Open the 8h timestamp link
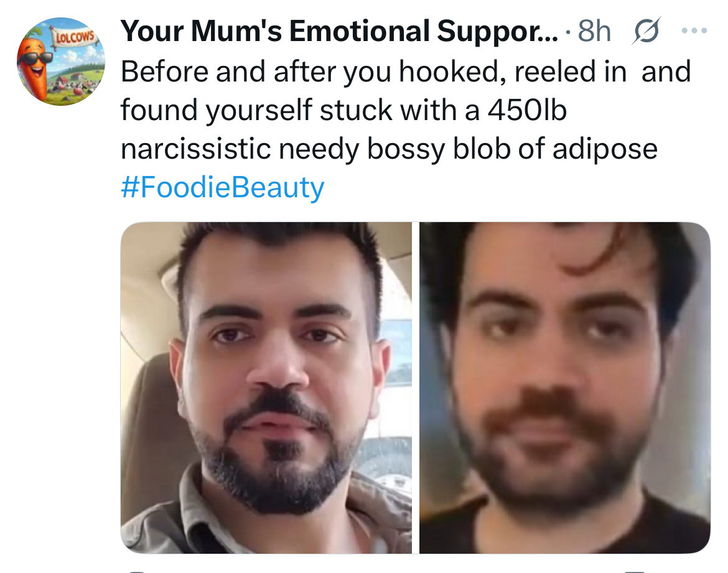The height and width of the screenshot is (573, 728). [x=594, y=30]
